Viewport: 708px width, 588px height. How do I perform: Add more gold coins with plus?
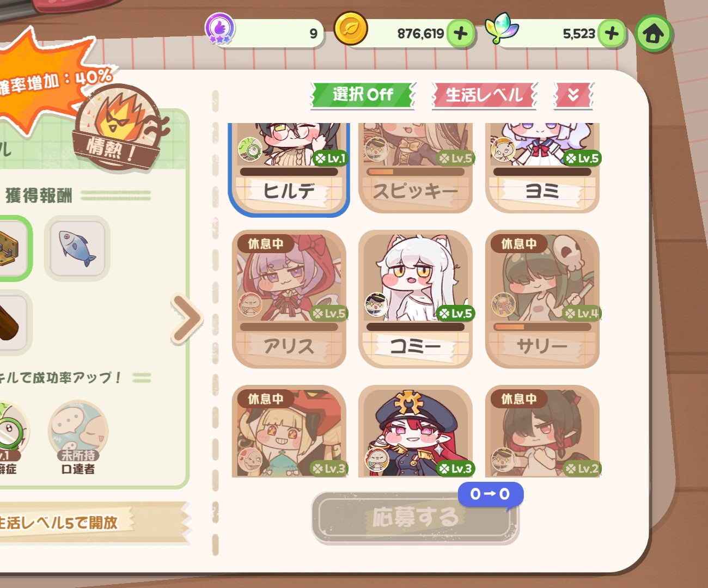pos(461,34)
